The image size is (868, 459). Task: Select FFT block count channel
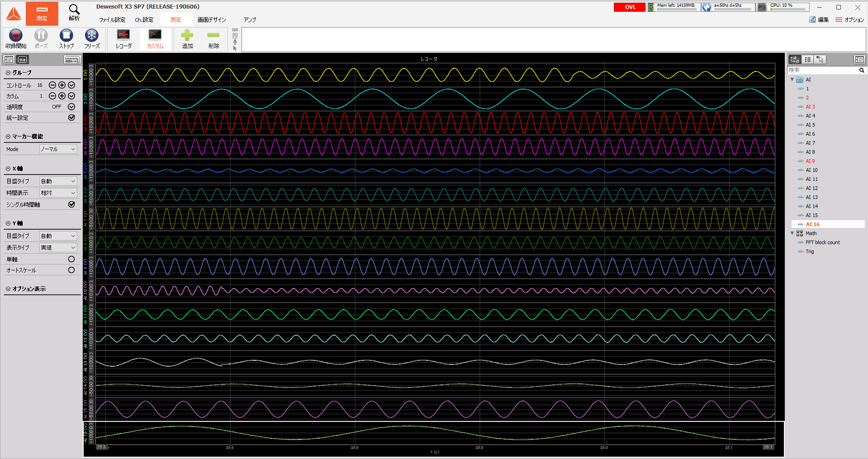pyautogui.click(x=822, y=242)
